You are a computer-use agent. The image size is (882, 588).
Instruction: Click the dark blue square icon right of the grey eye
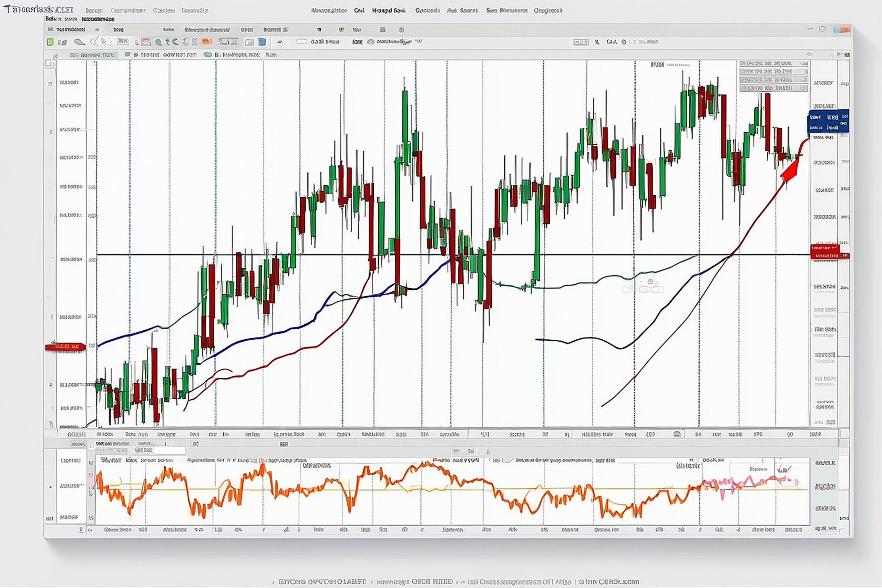848,55
